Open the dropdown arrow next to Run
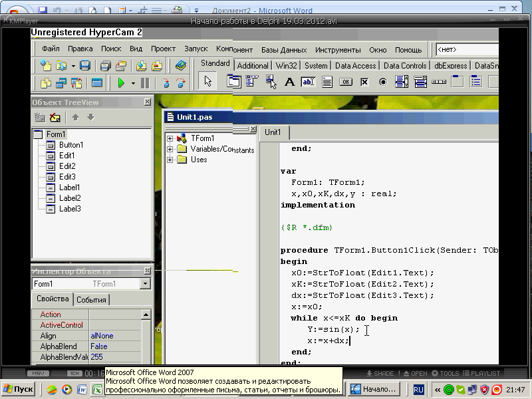 point(133,83)
